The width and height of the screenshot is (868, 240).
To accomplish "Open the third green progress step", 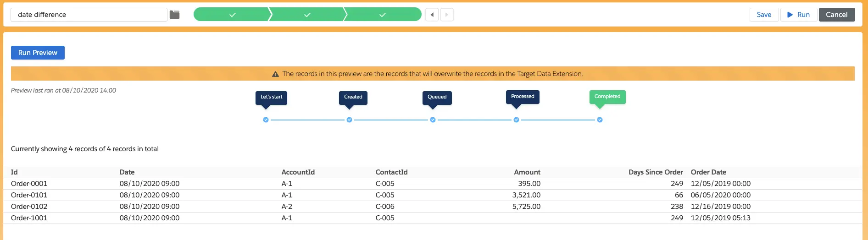I will 382,15.
